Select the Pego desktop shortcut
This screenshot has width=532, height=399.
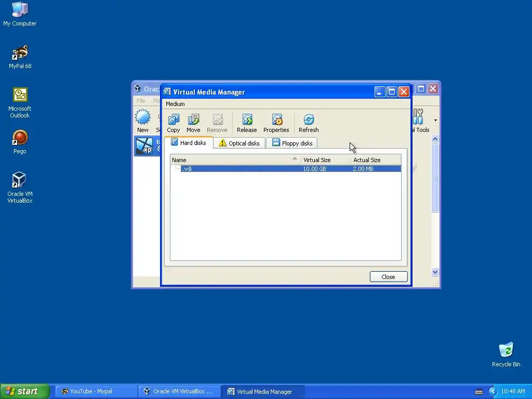[x=20, y=142]
